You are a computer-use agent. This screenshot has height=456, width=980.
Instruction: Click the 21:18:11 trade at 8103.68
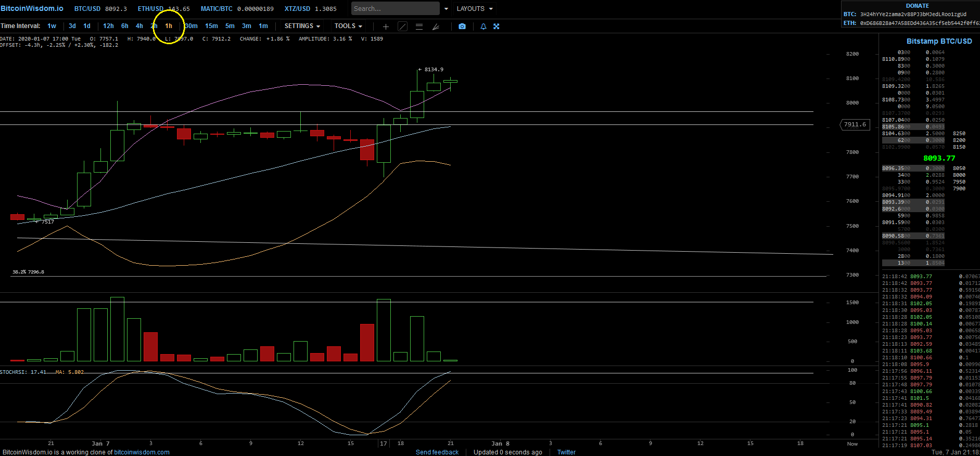[931, 351]
